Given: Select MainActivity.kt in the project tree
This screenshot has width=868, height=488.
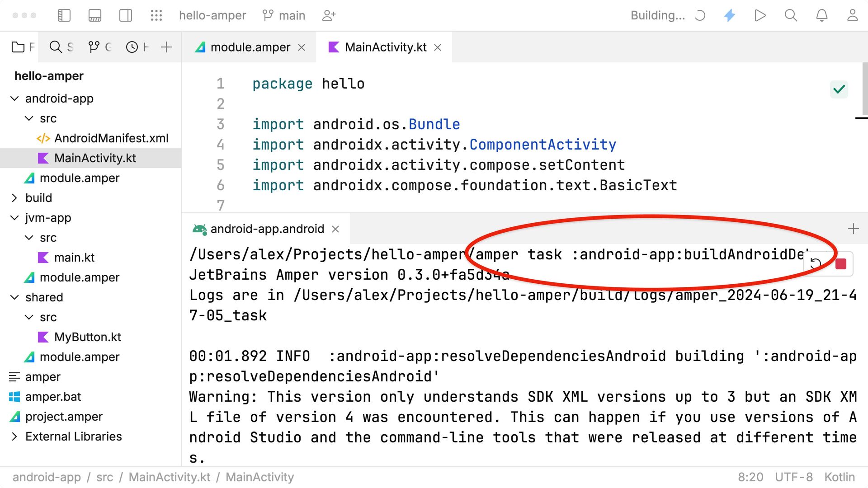Looking at the screenshot, I should point(90,158).
